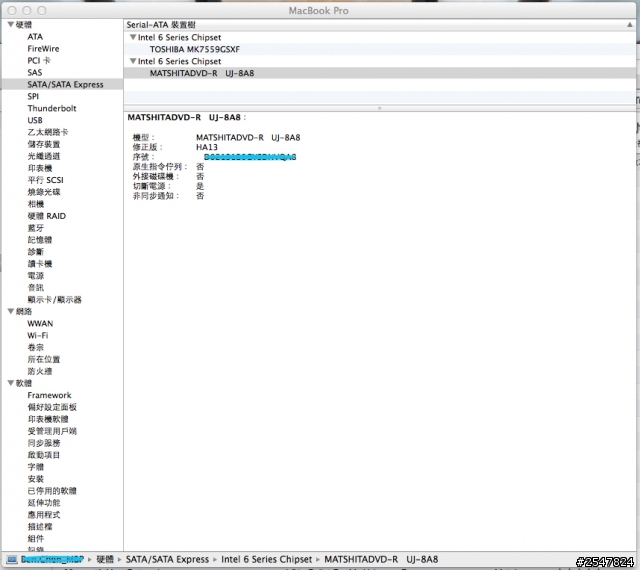Select SPI in sidebar
Image resolution: width=640 pixels, height=570 pixels.
33,96
